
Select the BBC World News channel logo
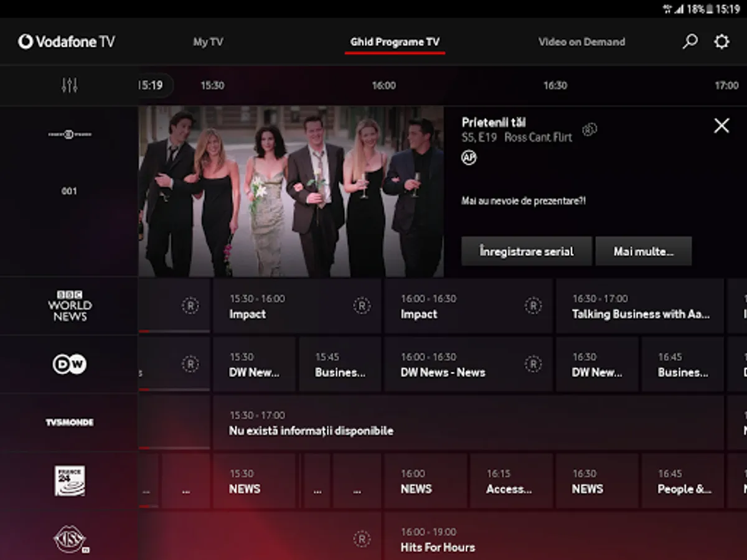click(70, 306)
